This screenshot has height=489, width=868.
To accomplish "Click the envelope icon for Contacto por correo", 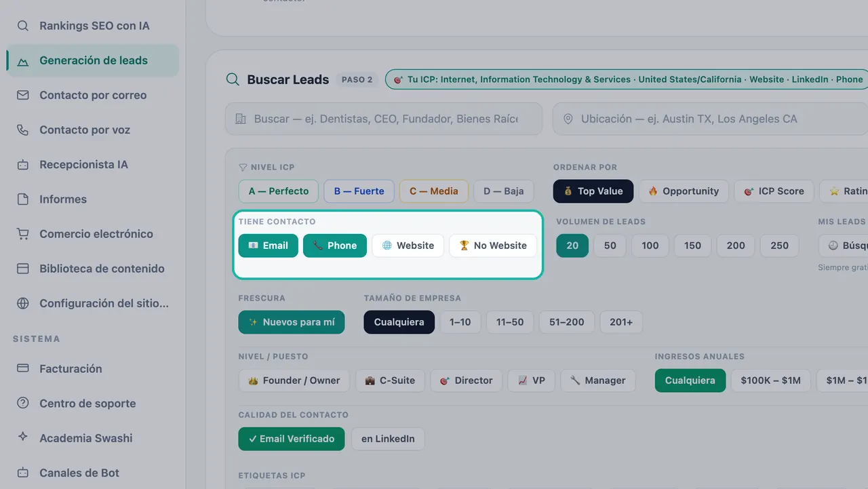I will point(23,95).
